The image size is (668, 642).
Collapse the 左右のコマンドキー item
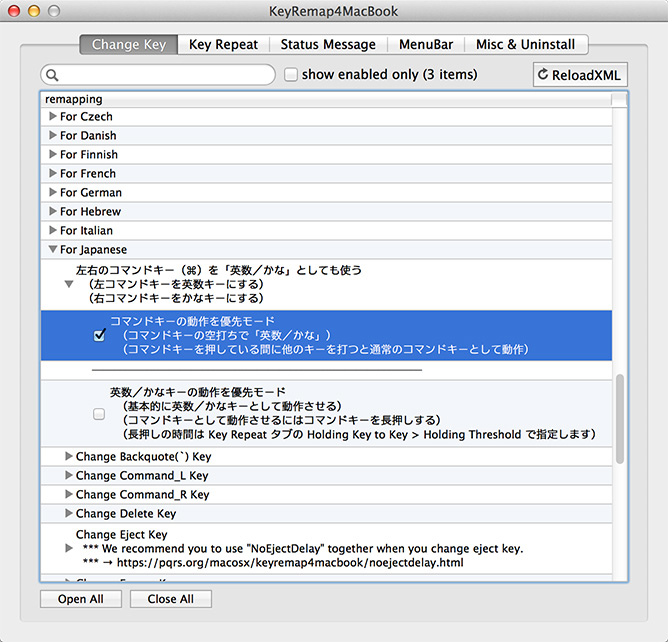pyautogui.click(x=69, y=284)
